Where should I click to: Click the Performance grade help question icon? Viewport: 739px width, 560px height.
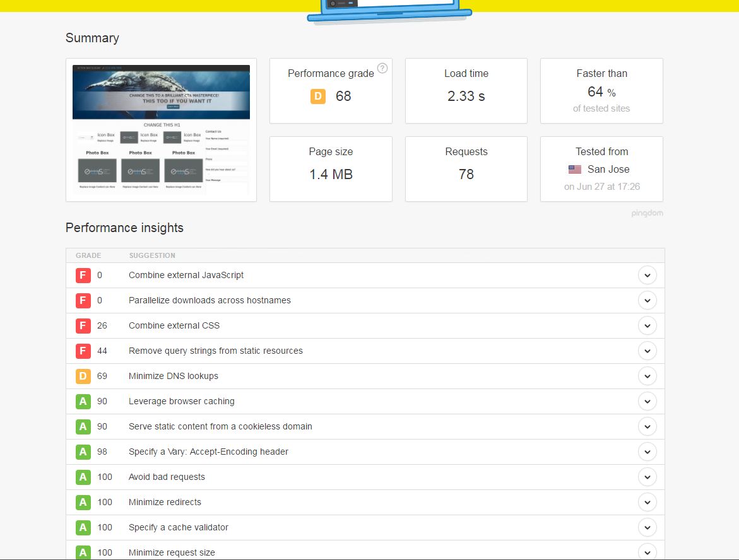pos(382,68)
